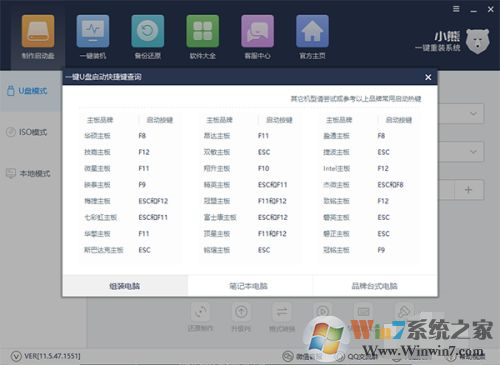Image resolution: width=500 pixels, height=365 pixels.
Task: Select U盘模式 in the left sidebar
Action: click(28, 91)
